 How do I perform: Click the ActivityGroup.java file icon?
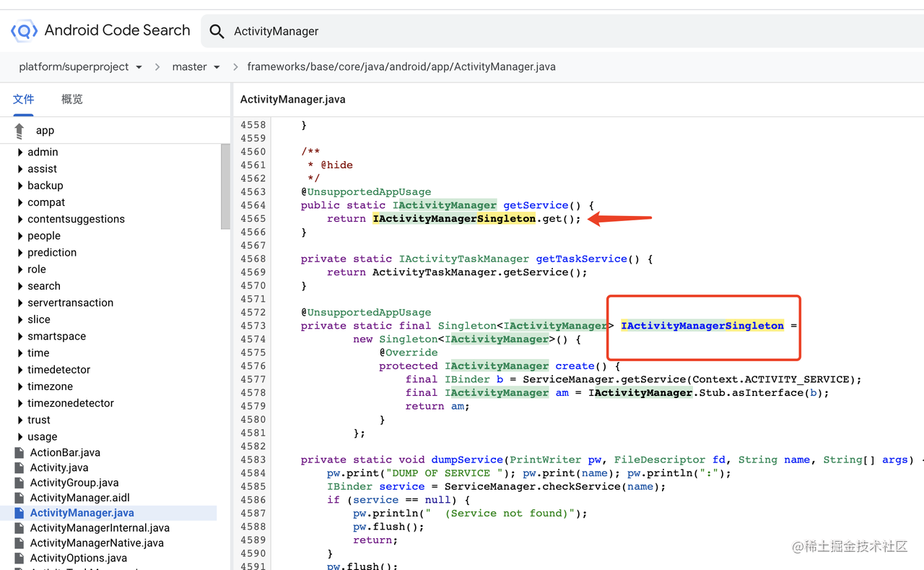[19, 483]
